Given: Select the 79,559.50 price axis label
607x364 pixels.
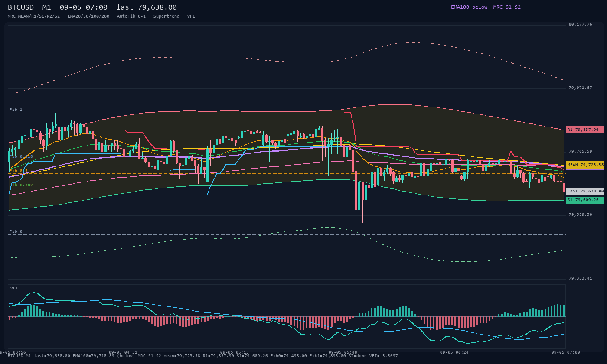Looking at the screenshot, I should pos(580,214).
